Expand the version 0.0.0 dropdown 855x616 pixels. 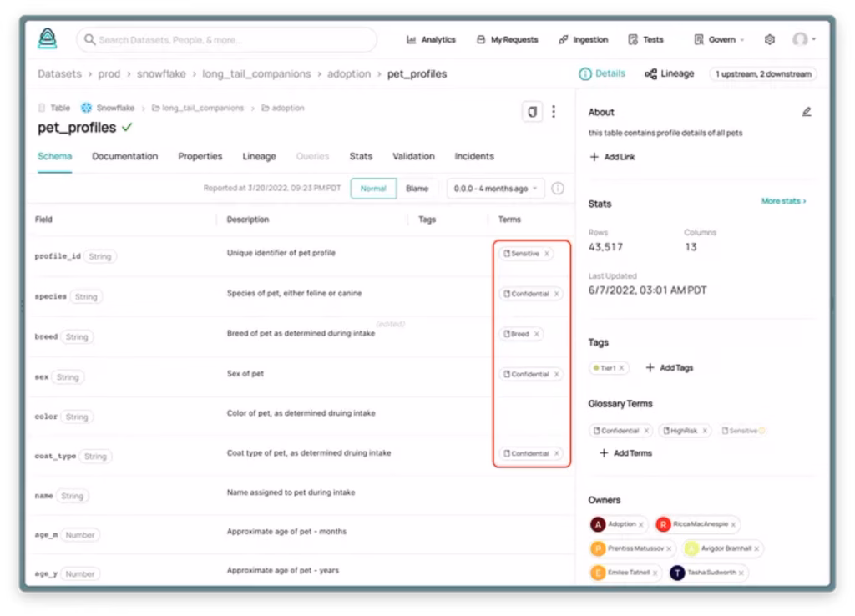pos(496,189)
